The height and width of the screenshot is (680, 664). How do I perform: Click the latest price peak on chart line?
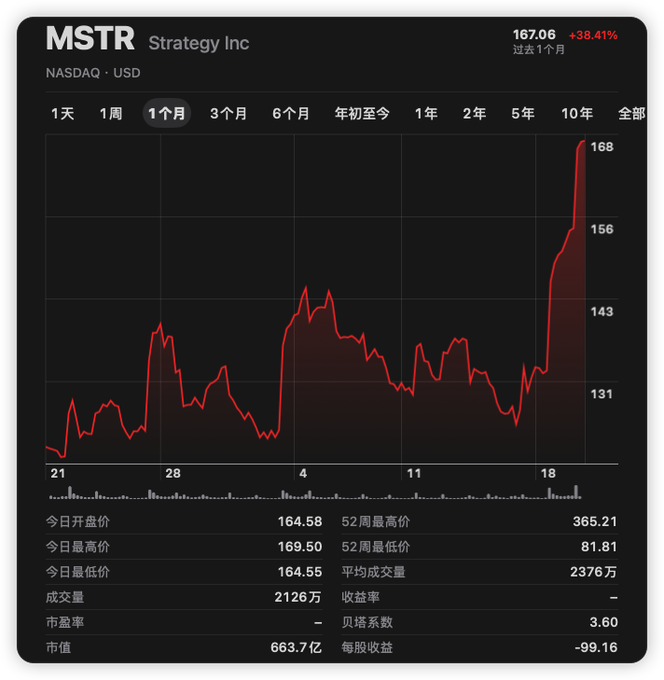pos(582,142)
